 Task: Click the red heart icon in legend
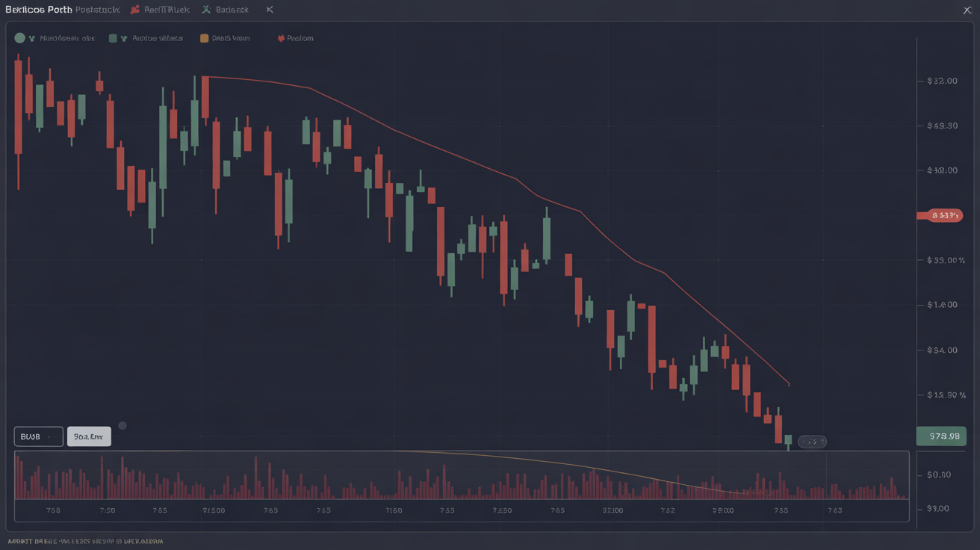click(281, 38)
